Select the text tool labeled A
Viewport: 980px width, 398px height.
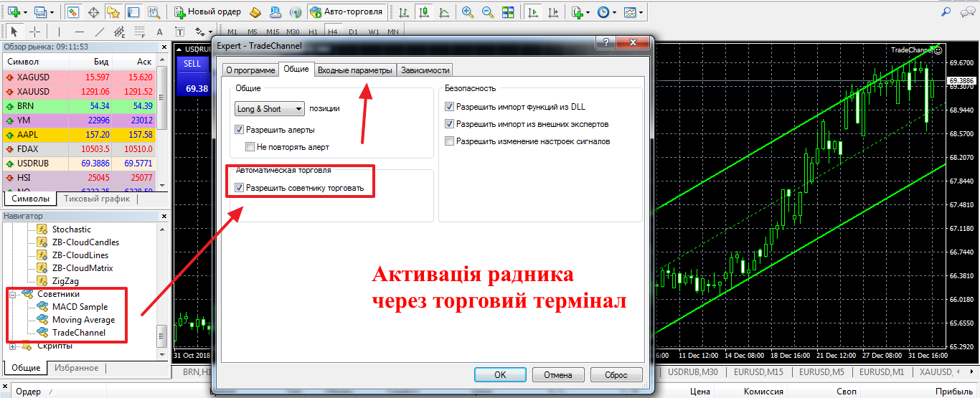click(159, 32)
